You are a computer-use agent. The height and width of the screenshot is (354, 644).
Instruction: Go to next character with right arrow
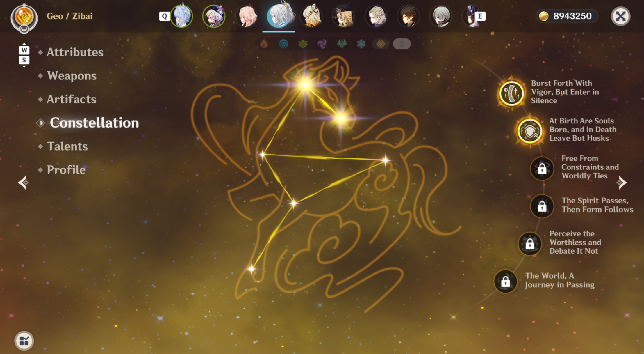(x=621, y=183)
